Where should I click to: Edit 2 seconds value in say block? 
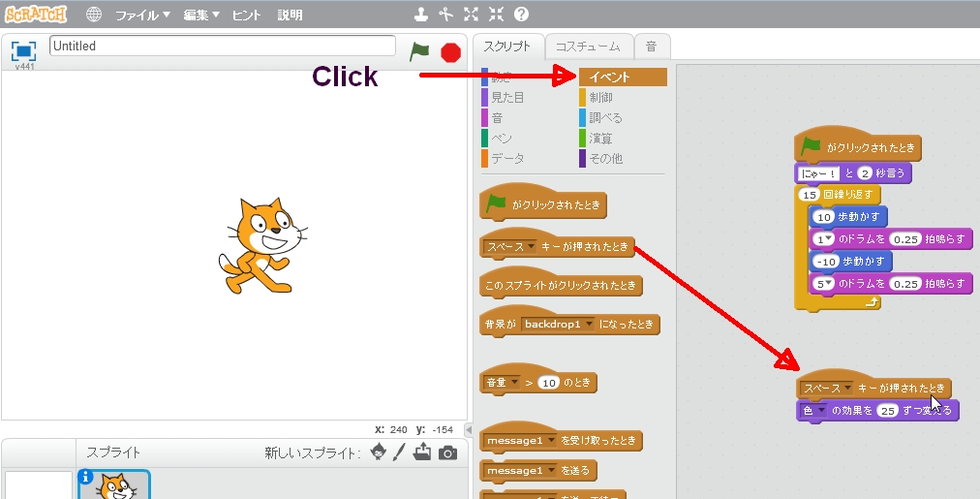click(865, 173)
